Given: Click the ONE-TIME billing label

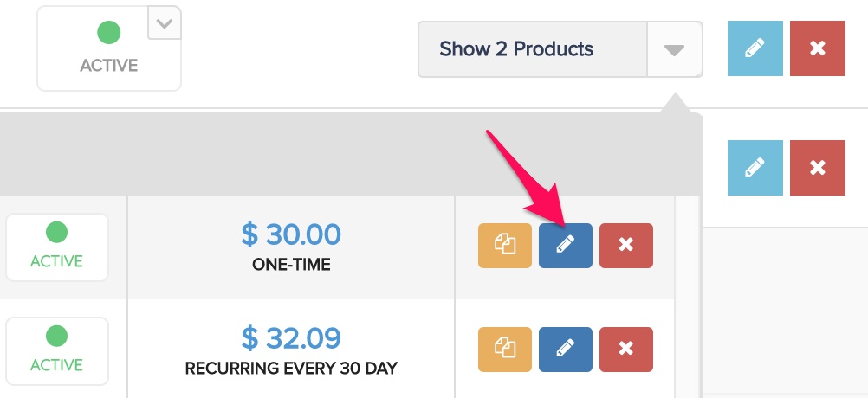Looking at the screenshot, I should coord(291,265).
